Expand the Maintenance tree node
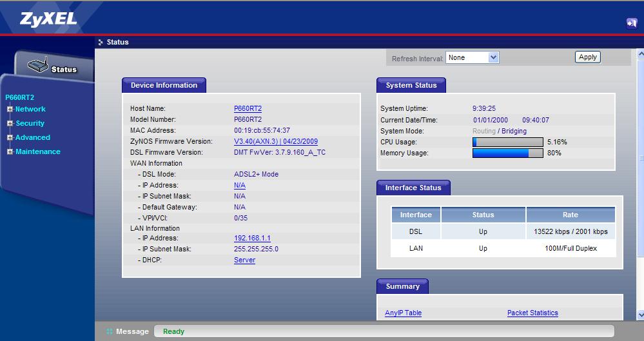 pyautogui.click(x=10, y=151)
